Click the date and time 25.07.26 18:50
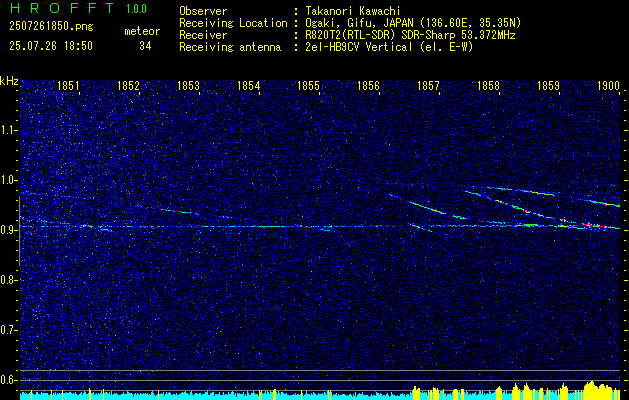 pos(51,46)
